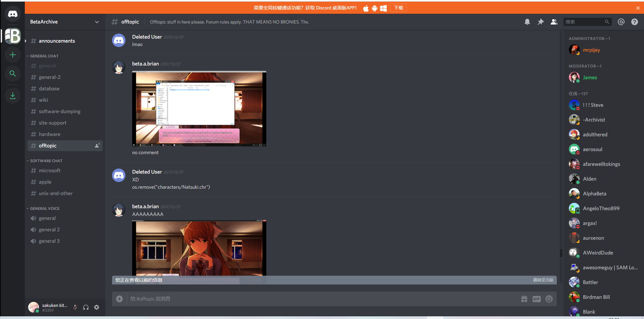Open help question mark icon
Image resolution: width=644 pixels, height=319 pixels.
coord(635,22)
